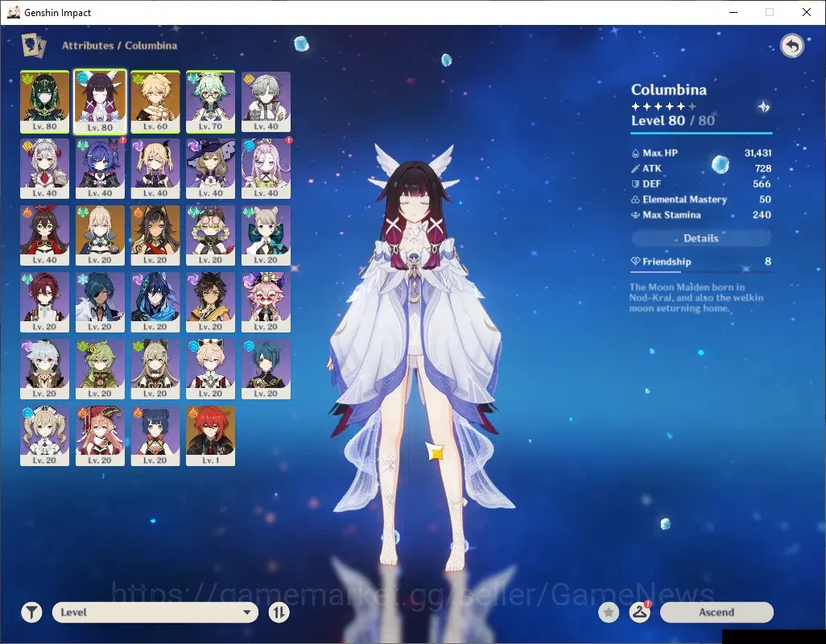Select Dehya's portrait

click(155, 235)
